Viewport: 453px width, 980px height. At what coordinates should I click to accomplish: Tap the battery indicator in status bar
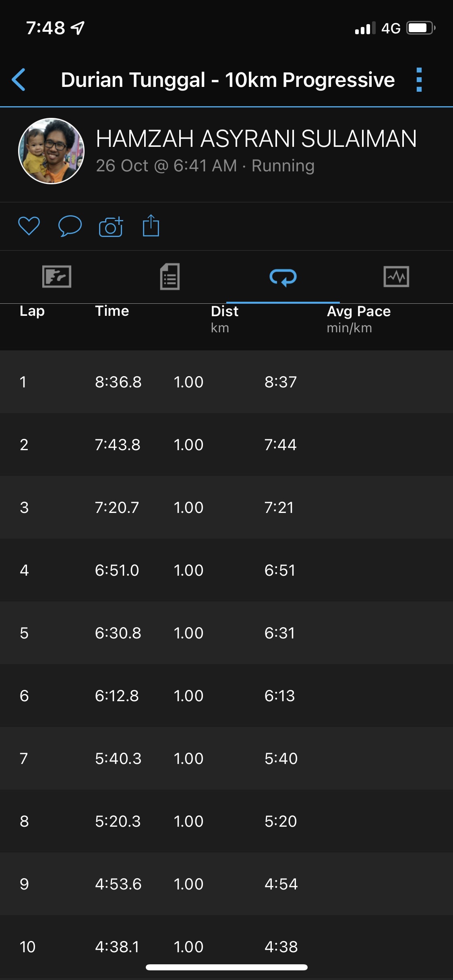(420, 28)
